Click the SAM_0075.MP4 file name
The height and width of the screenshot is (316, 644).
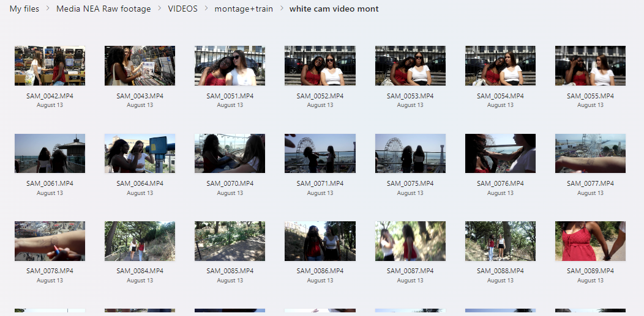coord(410,183)
